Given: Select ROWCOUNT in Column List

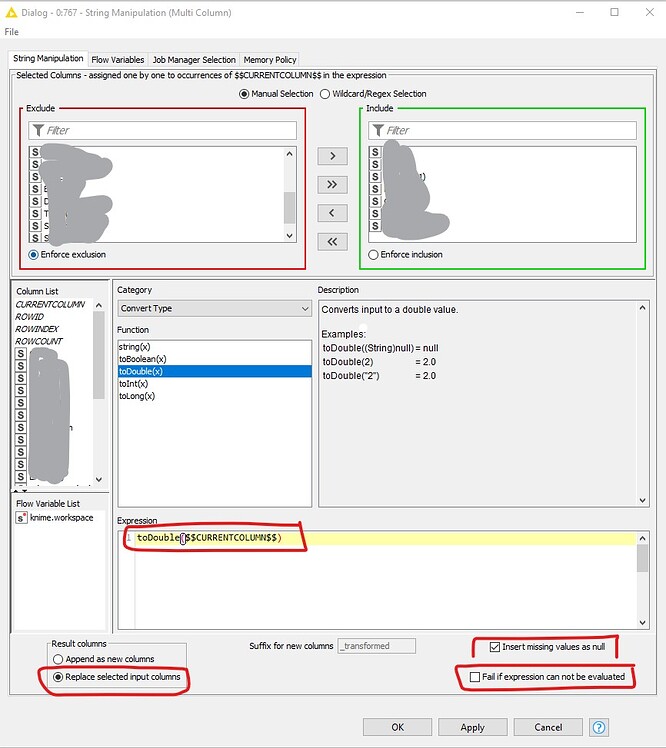Looking at the screenshot, I should tap(39, 342).
